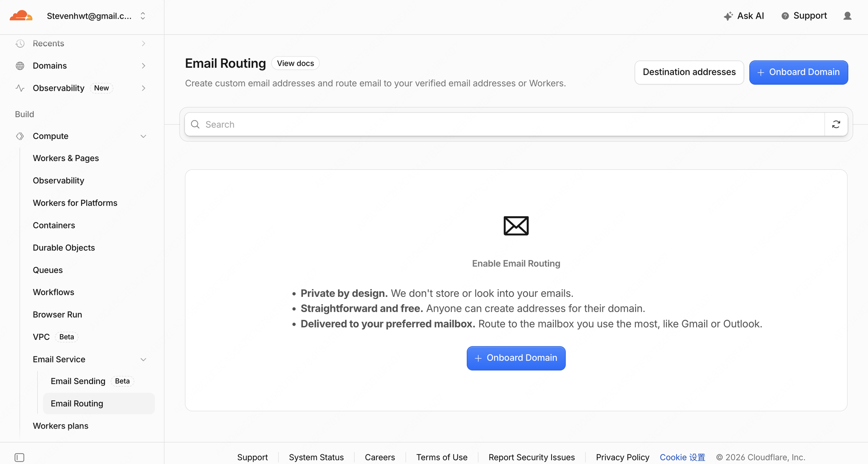The width and height of the screenshot is (868, 464).
Task: Expand the Observability New chevron
Action: point(143,88)
